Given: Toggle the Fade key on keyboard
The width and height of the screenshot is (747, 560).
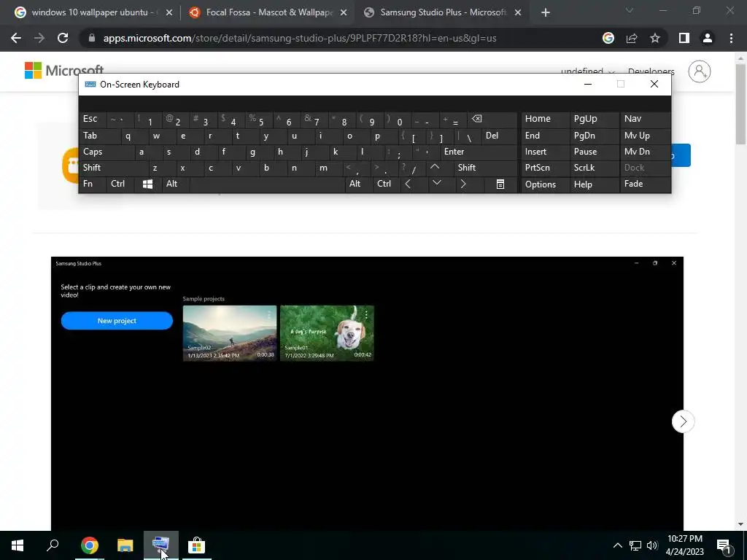Looking at the screenshot, I should (645, 184).
